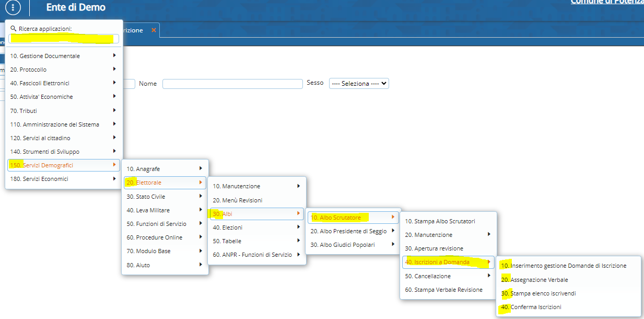Open the Comune di Potenza link
The image size is (644, 319).
click(x=607, y=2)
